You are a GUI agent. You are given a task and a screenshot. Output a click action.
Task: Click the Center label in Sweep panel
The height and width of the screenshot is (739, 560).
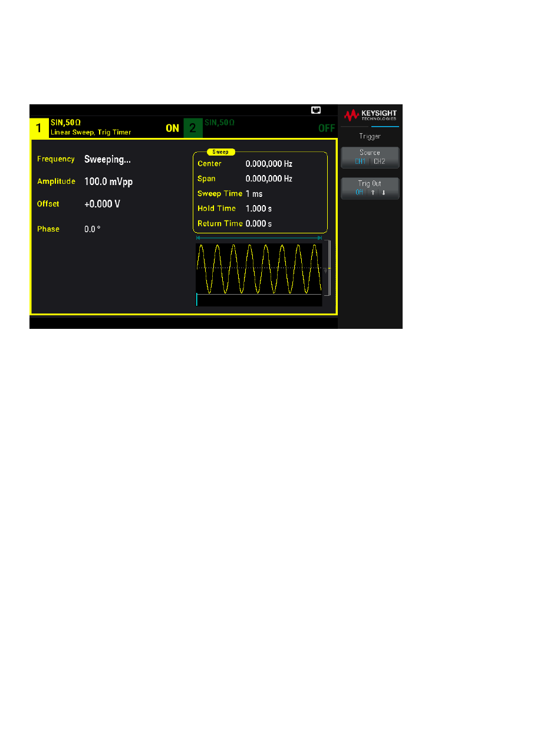[x=209, y=164]
